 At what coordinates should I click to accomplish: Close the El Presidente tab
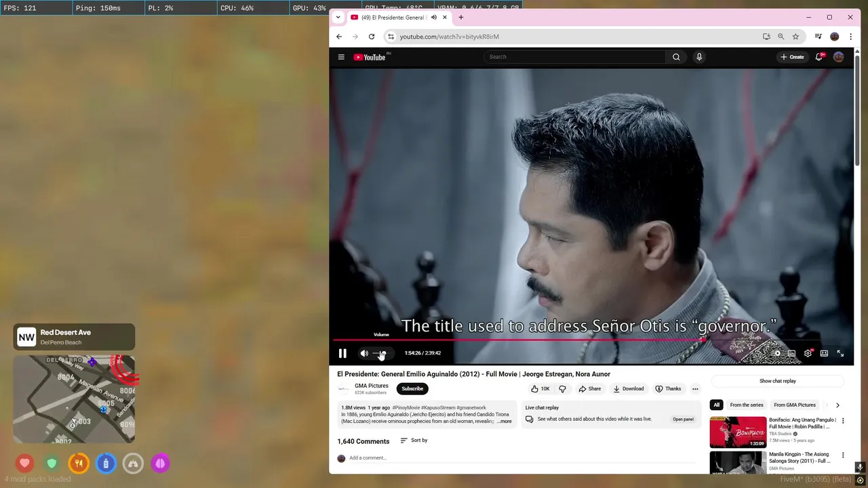(444, 18)
